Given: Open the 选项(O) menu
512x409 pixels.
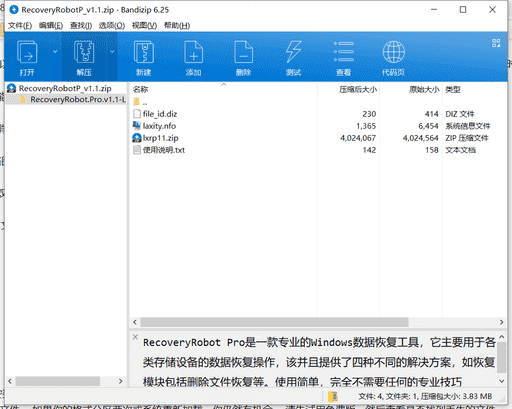Looking at the screenshot, I should pos(112,26).
